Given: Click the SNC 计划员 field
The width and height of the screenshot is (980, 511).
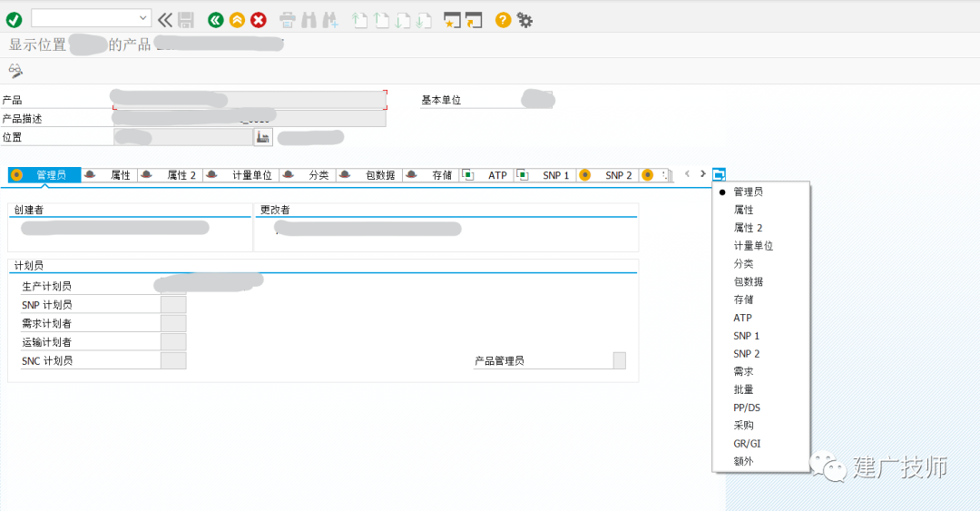Looking at the screenshot, I should [173, 361].
